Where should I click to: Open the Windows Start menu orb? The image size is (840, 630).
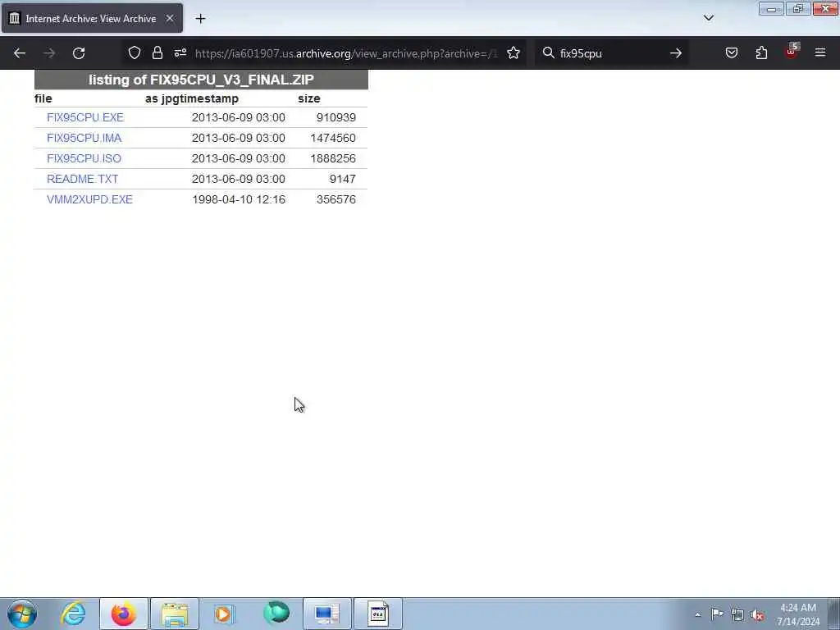[x=22, y=614]
